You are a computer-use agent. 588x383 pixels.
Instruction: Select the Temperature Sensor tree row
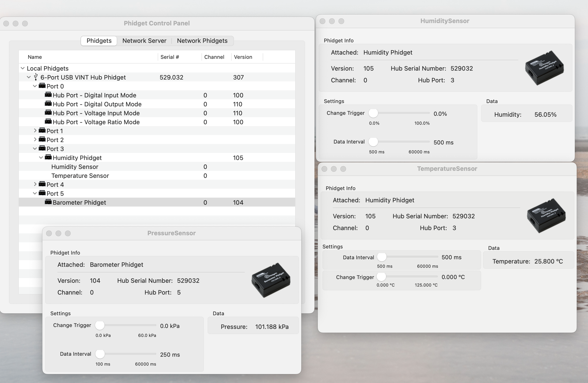pos(80,176)
